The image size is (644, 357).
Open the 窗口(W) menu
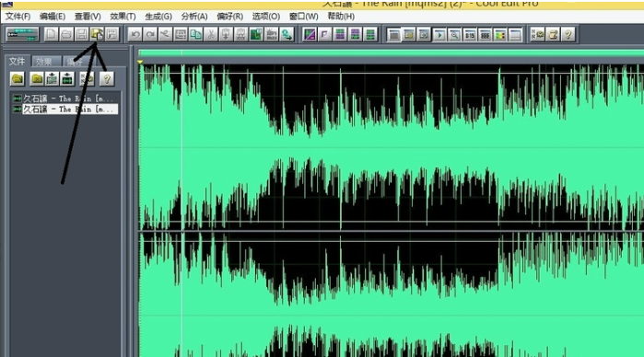point(303,17)
